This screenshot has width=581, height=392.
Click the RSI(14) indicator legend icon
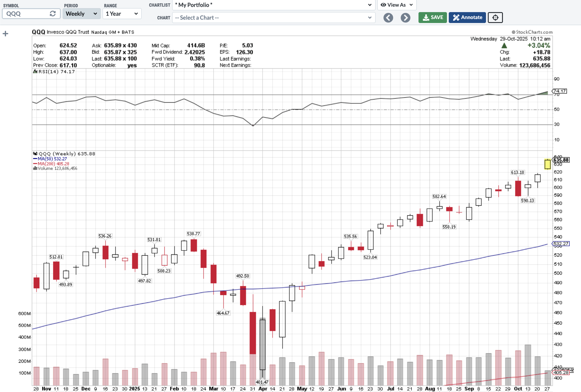[x=35, y=72]
